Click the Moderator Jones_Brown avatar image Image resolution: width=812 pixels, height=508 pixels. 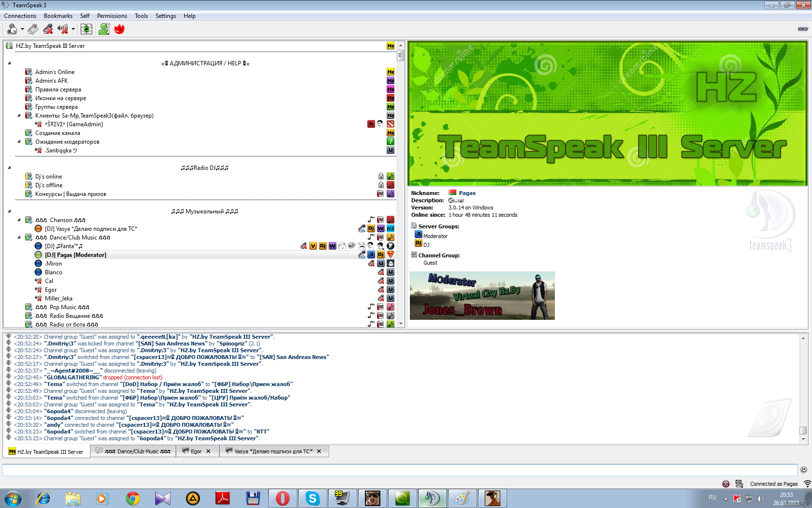click(482, 296)
